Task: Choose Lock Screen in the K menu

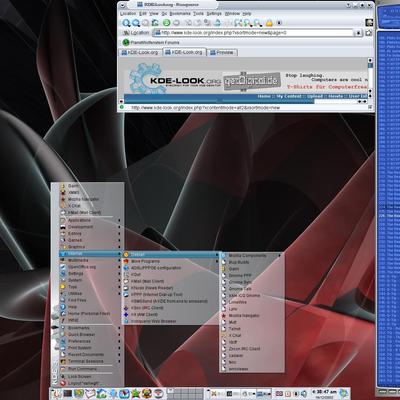Action: (90, 376)
